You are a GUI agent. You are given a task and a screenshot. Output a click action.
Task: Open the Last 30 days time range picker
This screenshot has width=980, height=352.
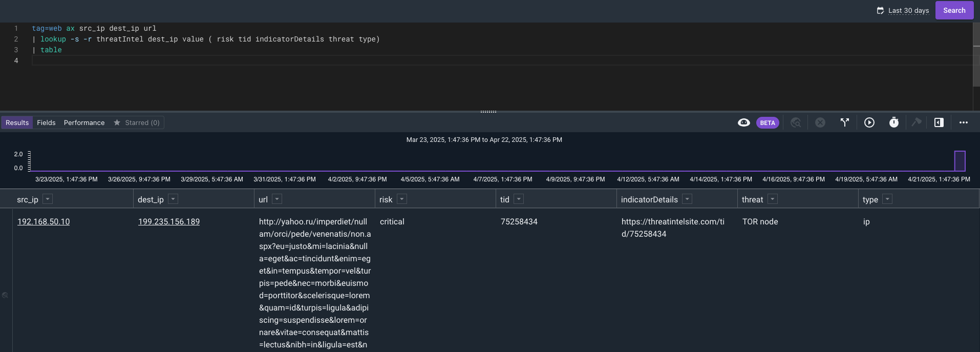coord(908,10)
